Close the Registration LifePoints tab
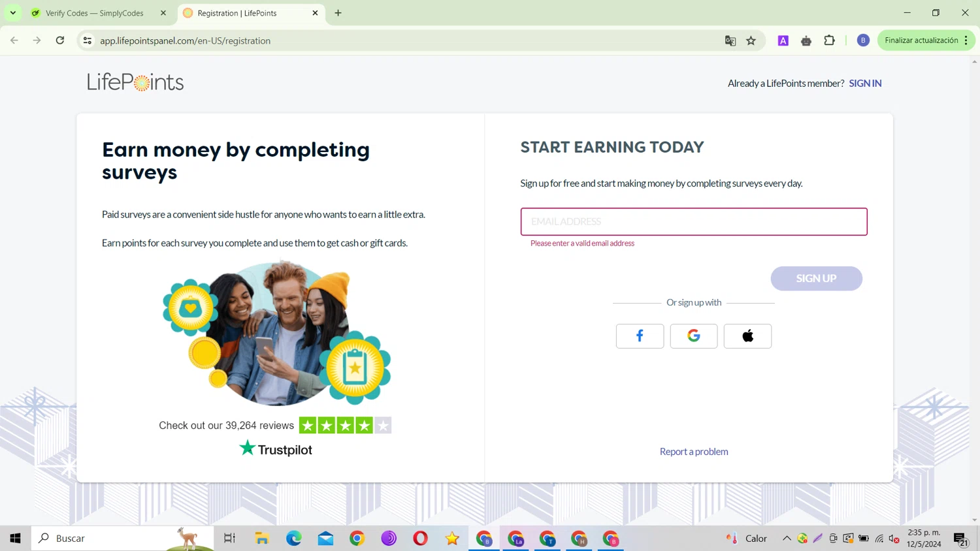980x551 pixels. click(315, 13)
